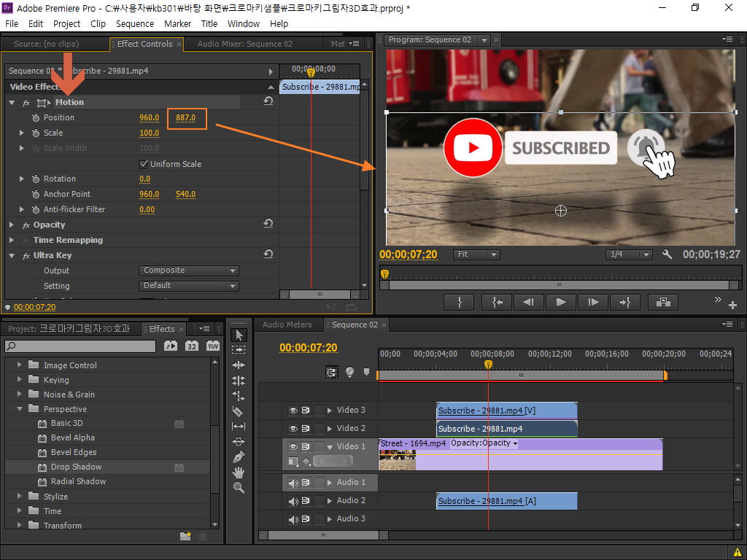Step forward one frame

[x=592, y=302]
